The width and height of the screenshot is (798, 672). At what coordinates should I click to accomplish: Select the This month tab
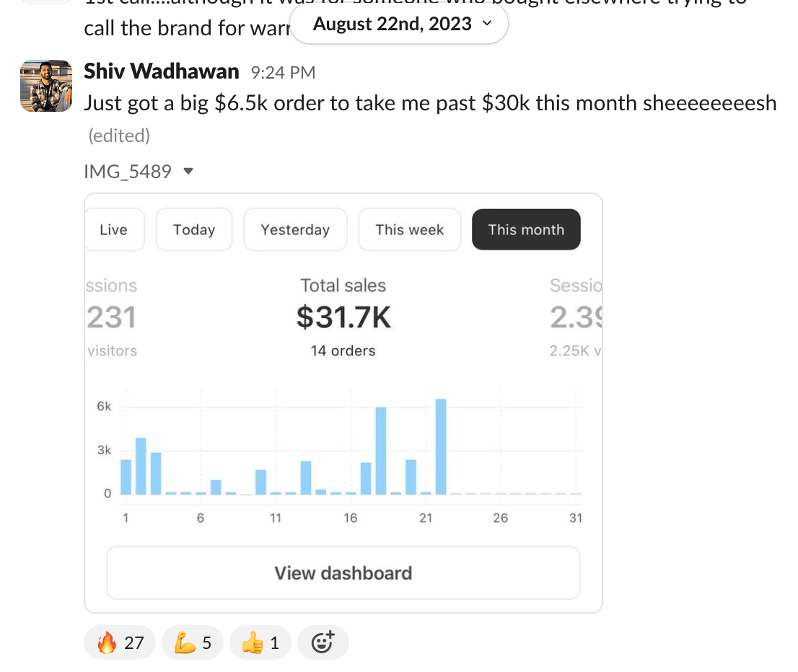click(x=526, y=230)
